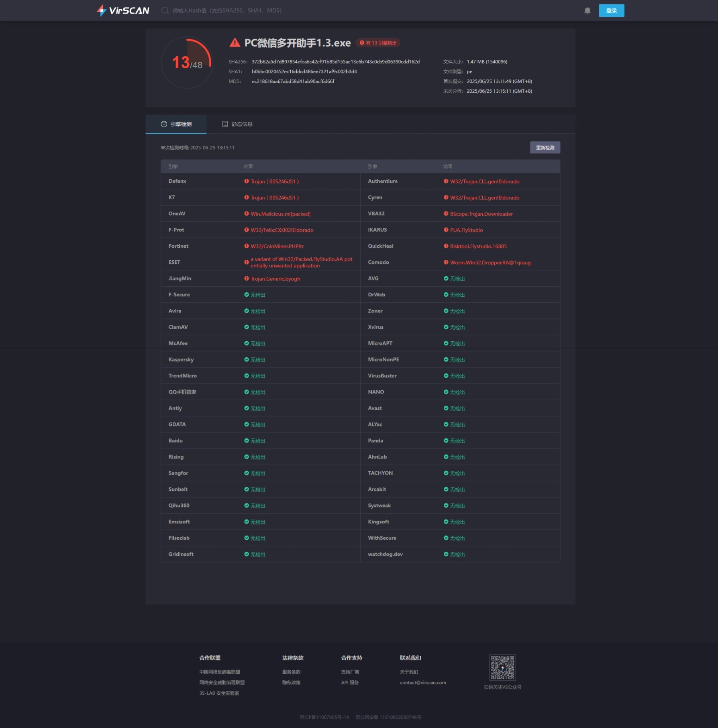
Task: Click the TrendMicro engine name
Action: coord(182,375)
